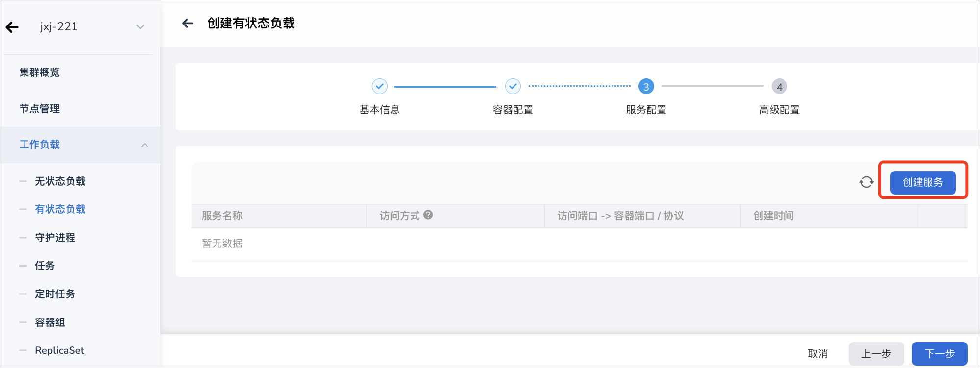Refresh the service list
The height and width of the screenshot is (368, 980).
(x=866, y=182)
